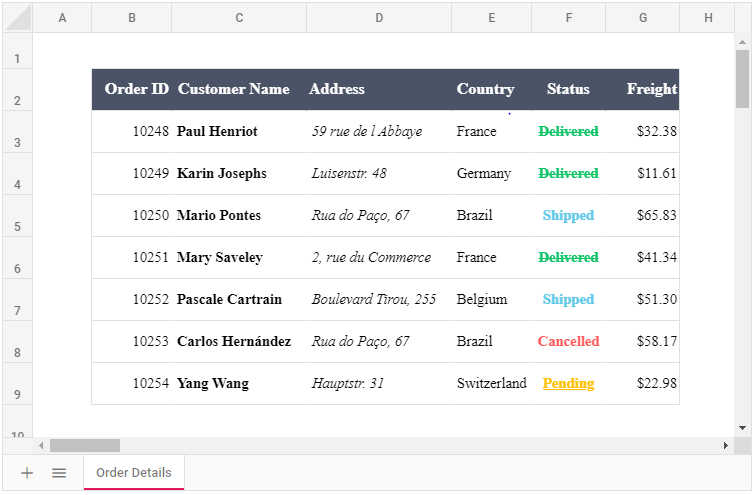Select Shipped status for Mario Pontes
755x495 pixels.
pyautogui.click(x=568, y=215)
